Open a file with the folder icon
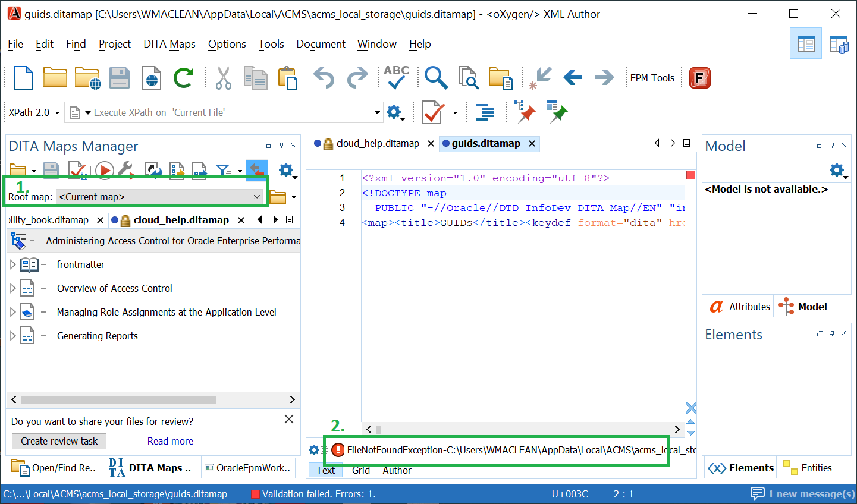Screen dimensions: 857x504 click(x=55, y=78)
